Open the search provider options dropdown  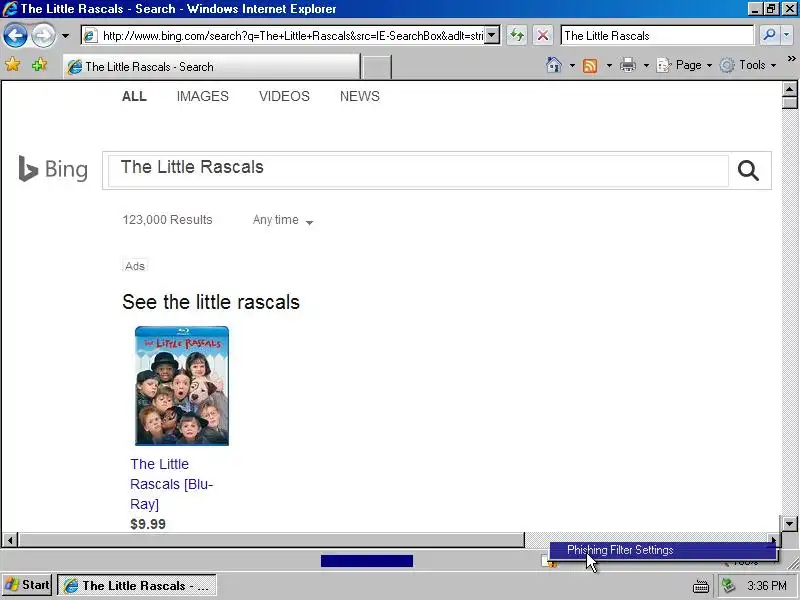tap(787, 35)
